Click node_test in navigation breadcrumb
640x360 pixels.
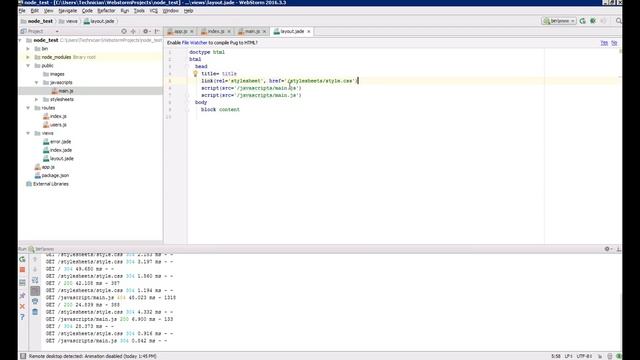point(37,21)
